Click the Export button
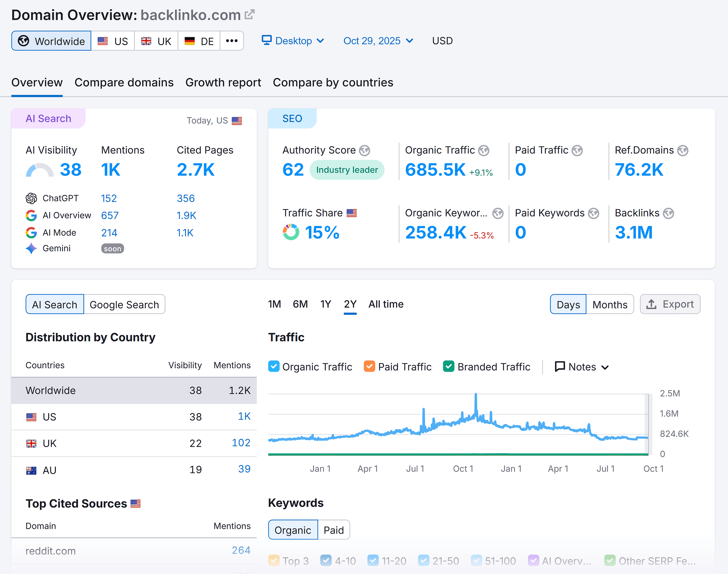 [x=670, y=304]
